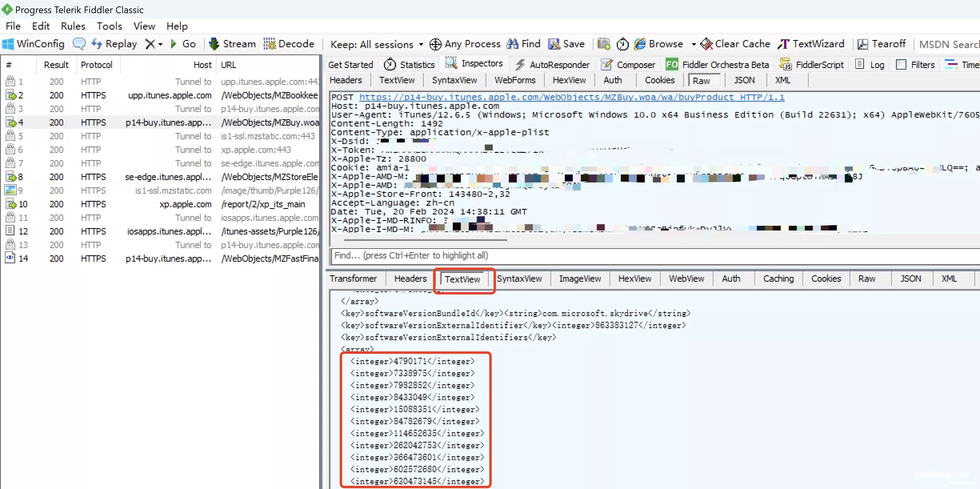This screenshot has height=489, width=980.
Task: Click the Fiddler Orchestra FO icon
Action: coord(672,64)
